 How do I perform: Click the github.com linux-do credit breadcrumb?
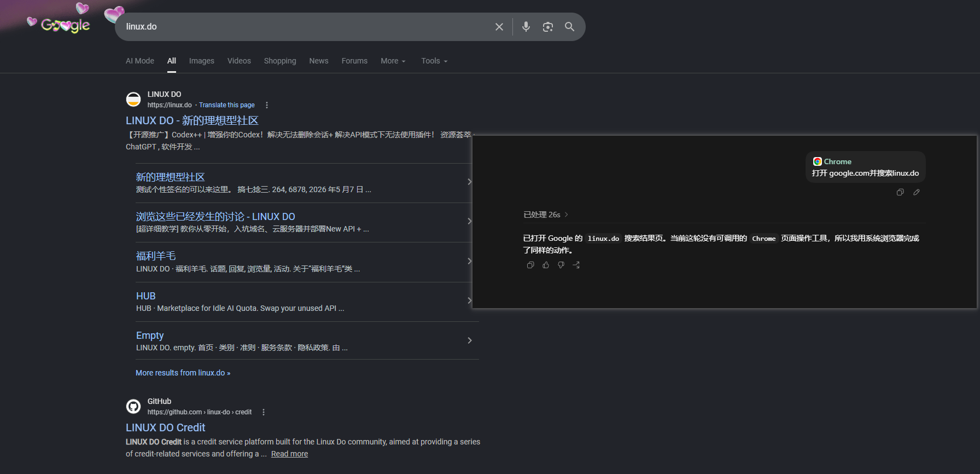[x=200, y=412]
